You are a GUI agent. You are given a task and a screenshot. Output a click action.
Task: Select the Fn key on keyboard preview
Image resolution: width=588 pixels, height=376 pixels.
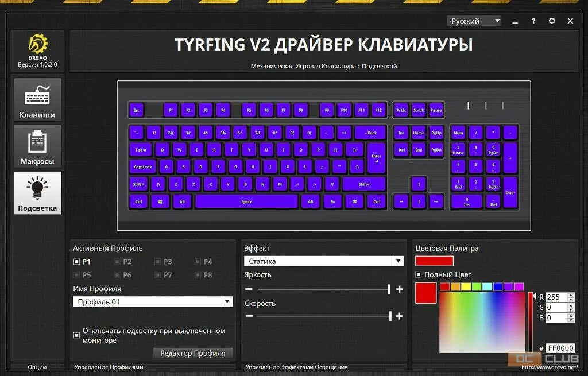point(332,201)
